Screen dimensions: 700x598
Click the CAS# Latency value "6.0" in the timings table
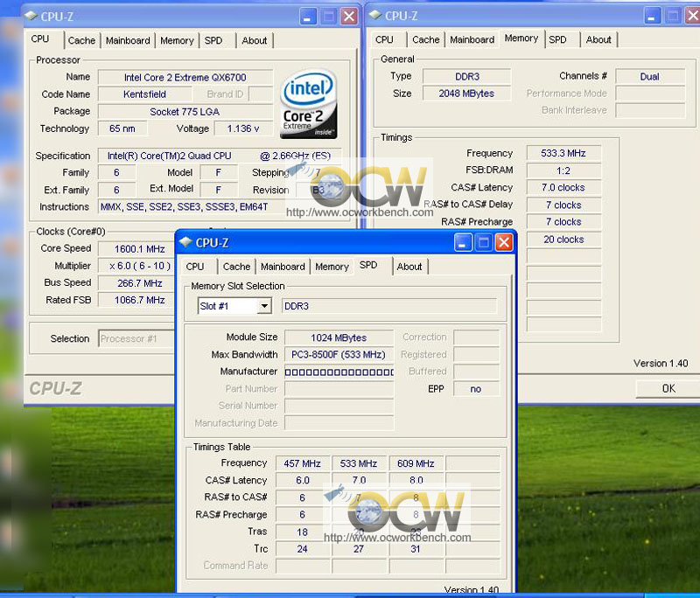tap(303, 480)
